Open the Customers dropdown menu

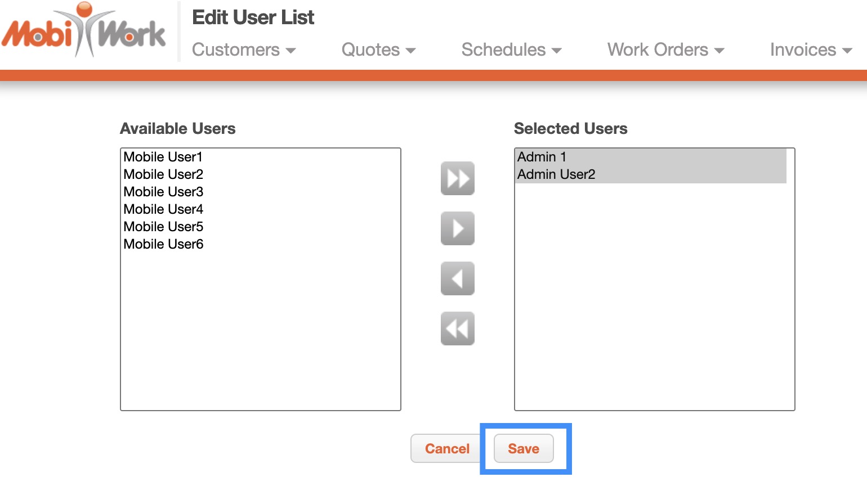click(x=243, y=50)
